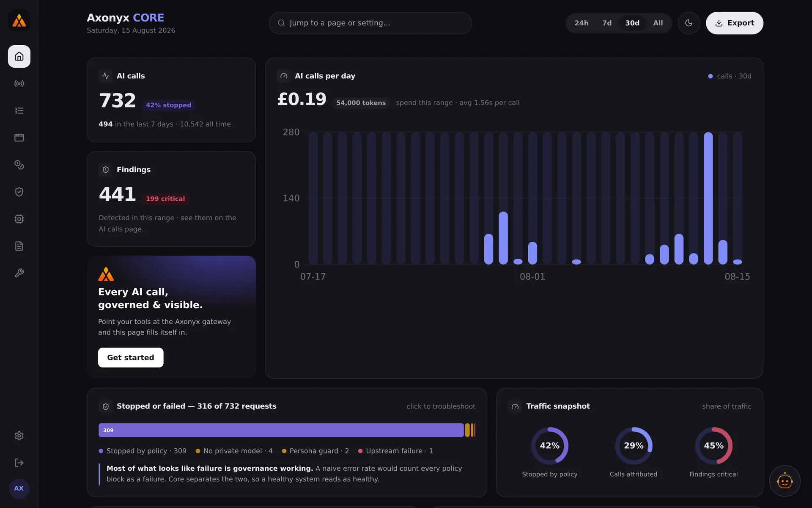
Task: Open the document reports sidebar icon
Action: pyautogui.click(x=19, y=246)
